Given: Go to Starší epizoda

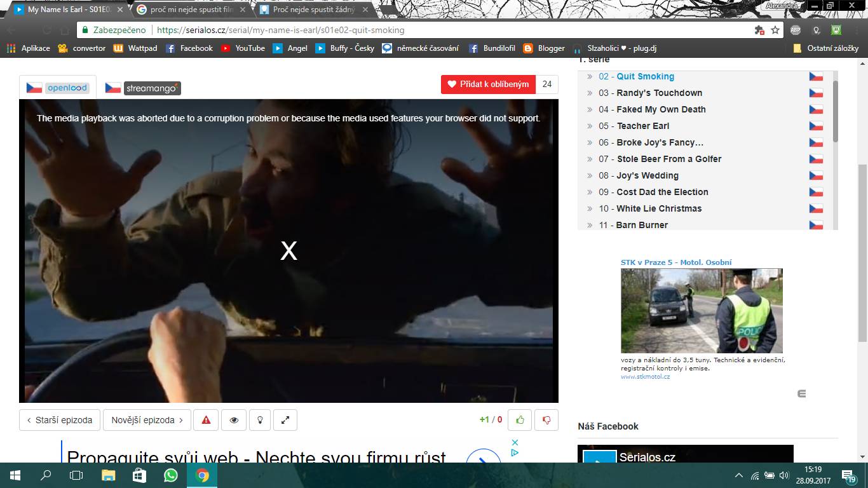Looking at the screenshot, I should (60, 420).
